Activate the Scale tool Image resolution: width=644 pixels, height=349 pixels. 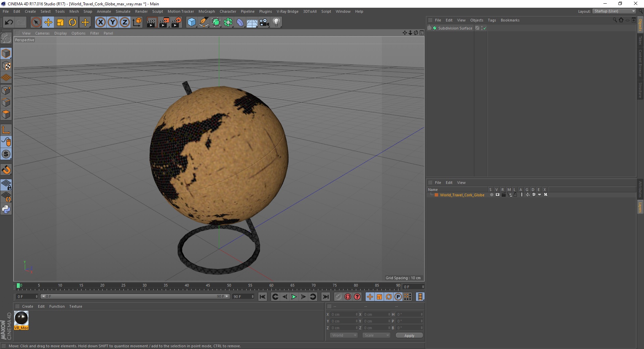click(60, 22)
